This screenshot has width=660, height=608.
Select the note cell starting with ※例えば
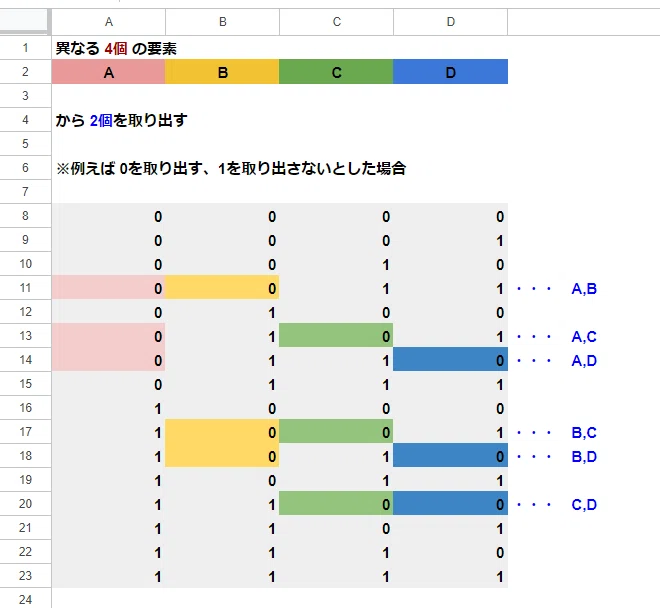(231, 168)
